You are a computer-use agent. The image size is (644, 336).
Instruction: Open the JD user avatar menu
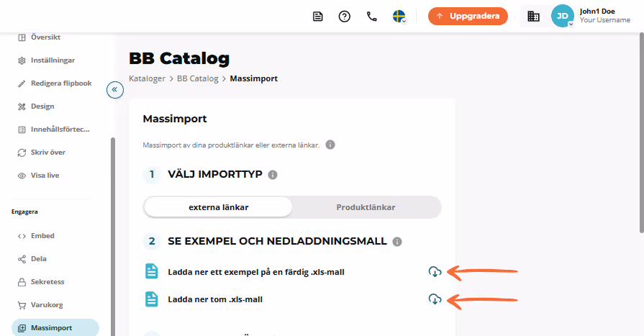pyautogui.click(x=562, y=16)
